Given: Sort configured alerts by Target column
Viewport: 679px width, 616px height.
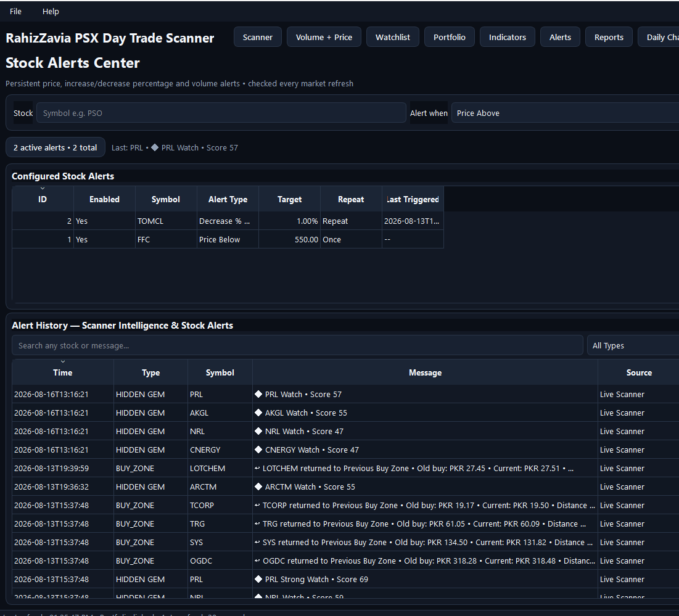Looking at the screenshot, I should [x=289, y=199].
